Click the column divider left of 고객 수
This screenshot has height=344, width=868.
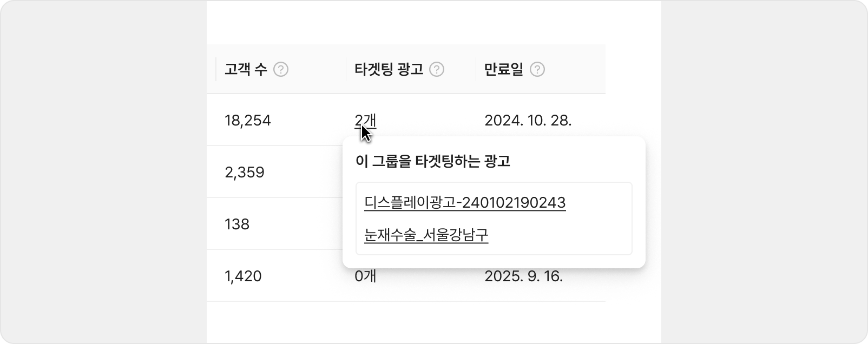(x=216, y=69)
